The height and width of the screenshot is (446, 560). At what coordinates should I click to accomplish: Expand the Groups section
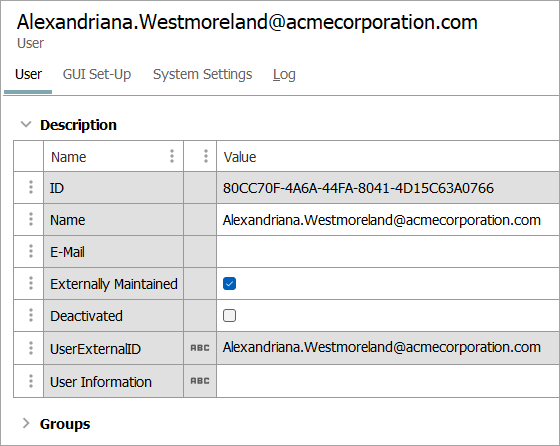point(26,424)
